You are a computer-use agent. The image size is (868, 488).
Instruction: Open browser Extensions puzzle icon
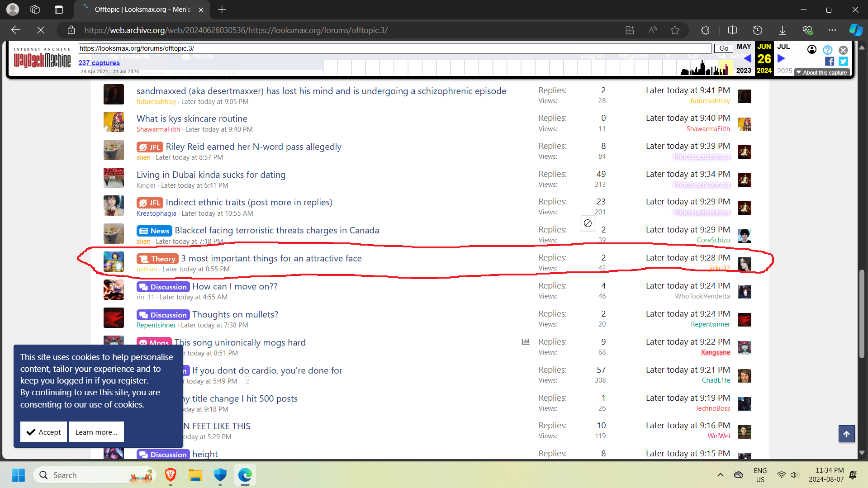(x=705, y=30)
